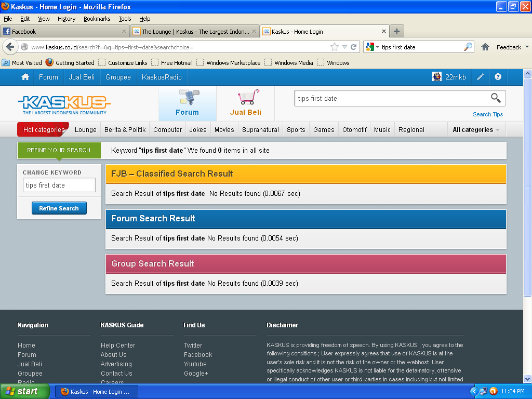Open Free Hotmail bookmark

[172, 63]
